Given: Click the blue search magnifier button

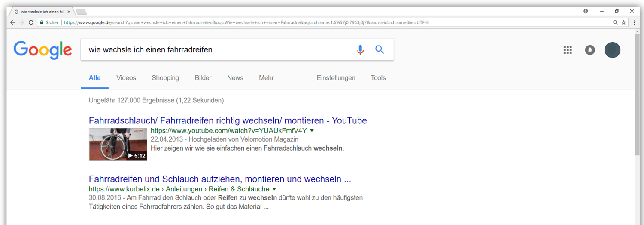Looking at the screenshot, I should (x=380, y=49).
